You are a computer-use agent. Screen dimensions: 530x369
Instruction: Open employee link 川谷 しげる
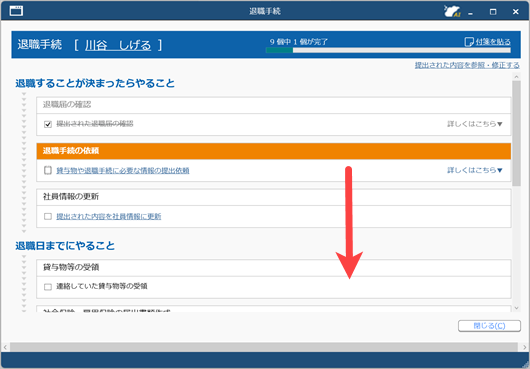(118, 45)
